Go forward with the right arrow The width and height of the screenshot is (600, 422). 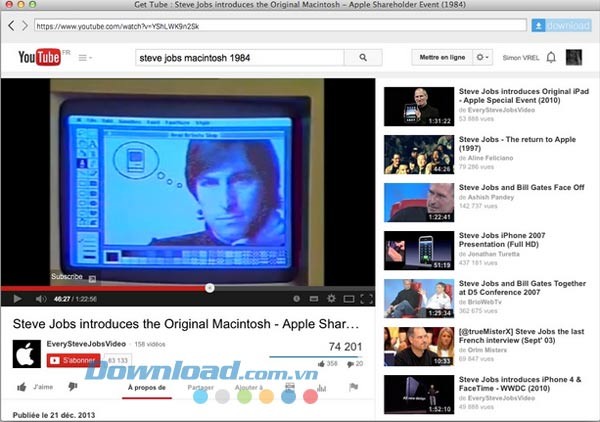click(24, 26)
